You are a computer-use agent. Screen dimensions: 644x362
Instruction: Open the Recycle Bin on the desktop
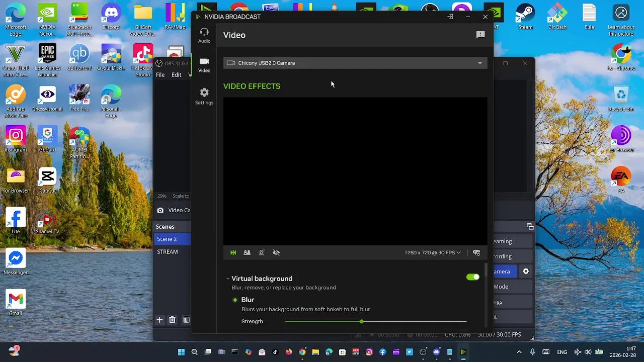(621, 99)
